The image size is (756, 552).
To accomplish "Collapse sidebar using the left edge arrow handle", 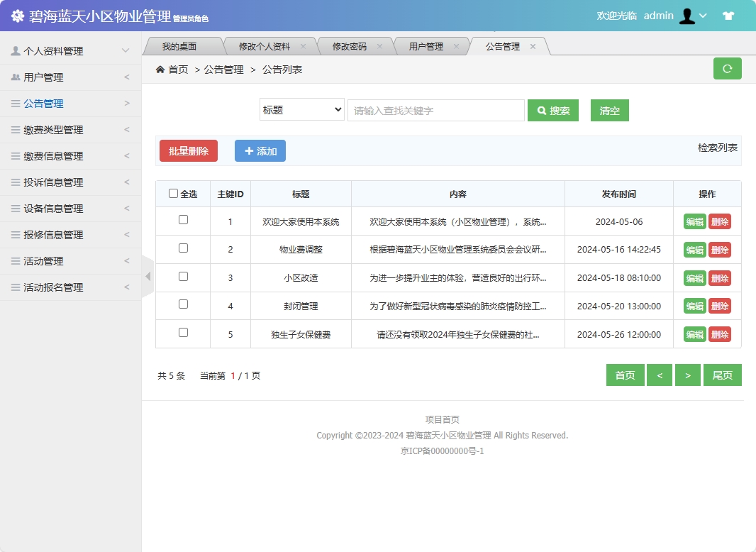I will tap(146, 276).
